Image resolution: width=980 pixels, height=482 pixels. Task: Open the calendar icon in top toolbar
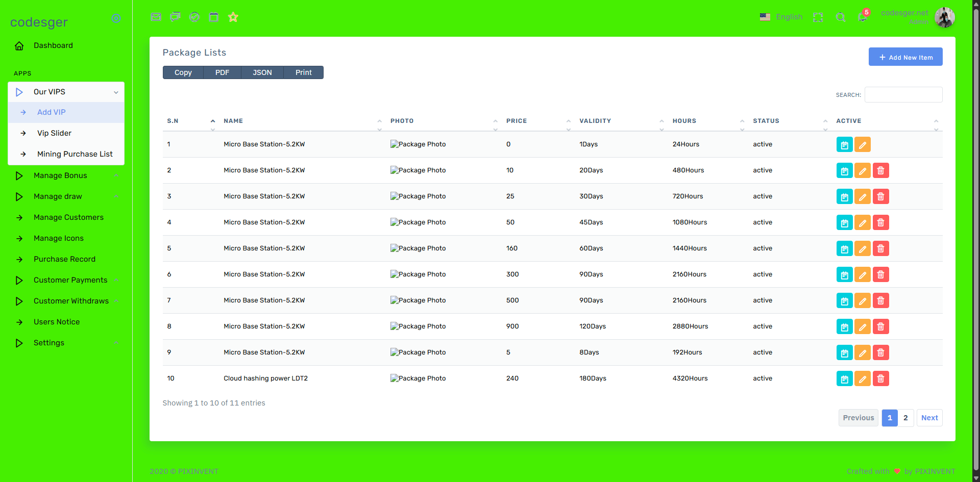click(x=214, y=17)
